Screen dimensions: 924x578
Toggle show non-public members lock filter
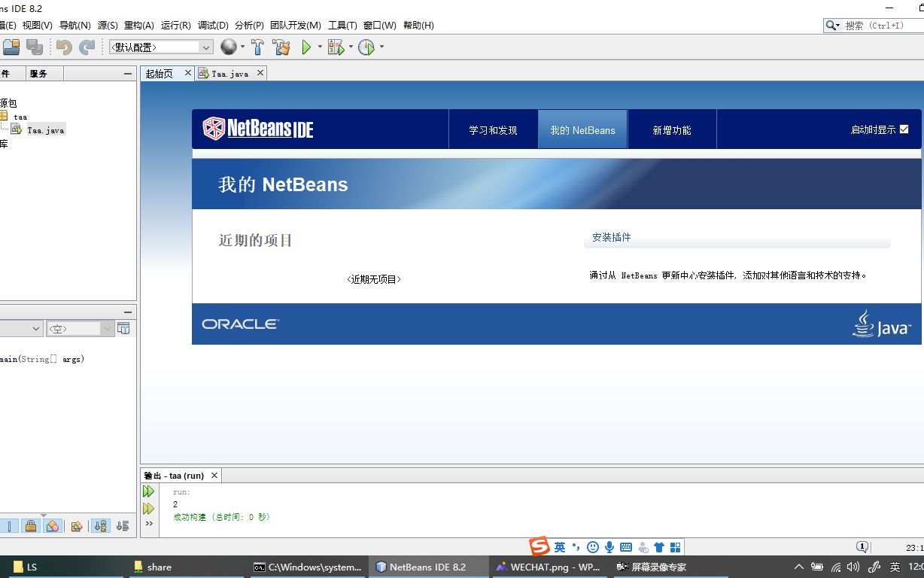click(30, 526)
